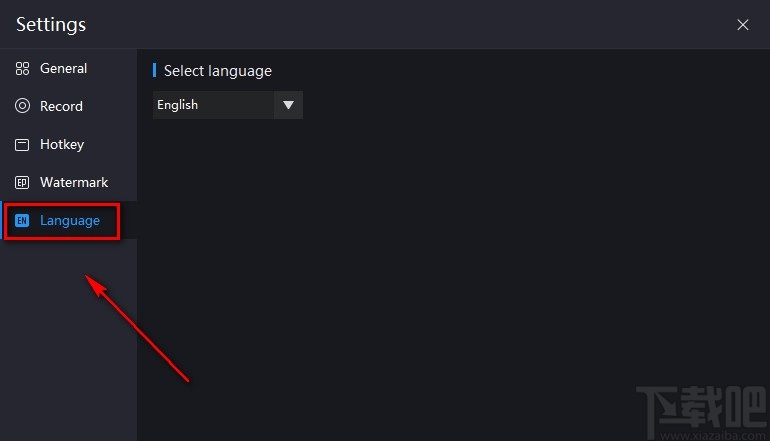
Task: Click the Settings window title
Action: [x=51, y=25]
